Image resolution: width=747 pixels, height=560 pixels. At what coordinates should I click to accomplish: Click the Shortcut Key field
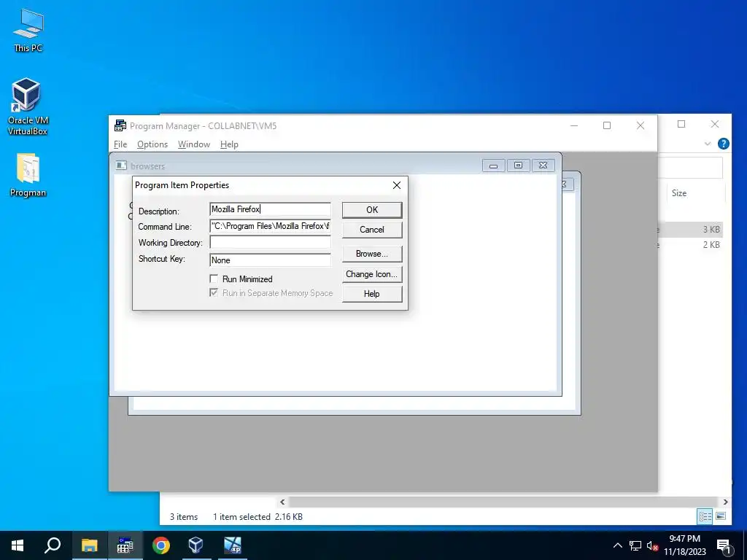[x=270, y=260]
